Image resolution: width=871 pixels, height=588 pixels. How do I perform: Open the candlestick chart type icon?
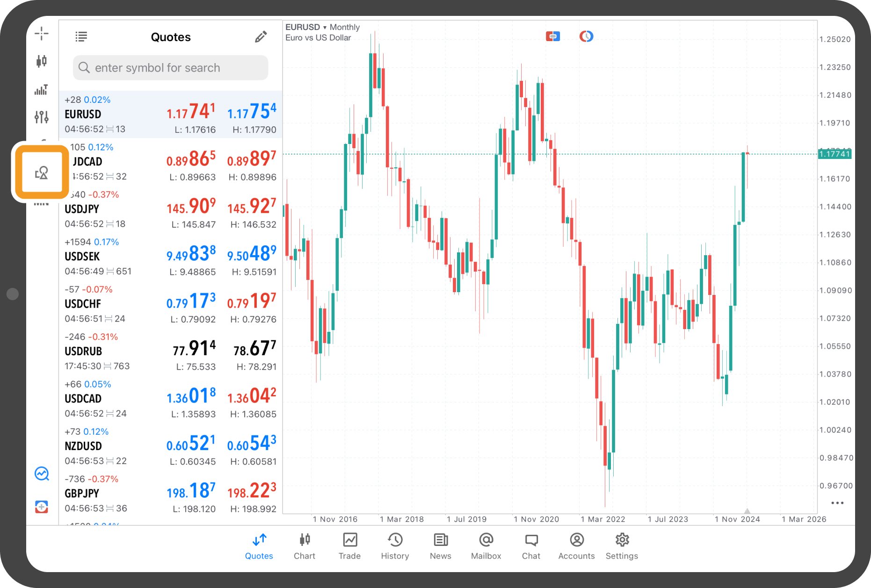42,61
